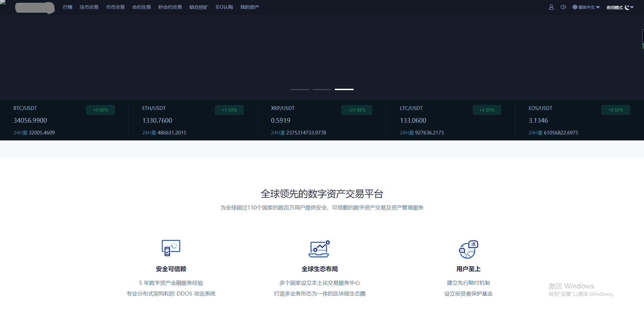Click the +1.50% change badge
Screen dimensions: 644x313
pyautogui.click(x=229, y=110)
